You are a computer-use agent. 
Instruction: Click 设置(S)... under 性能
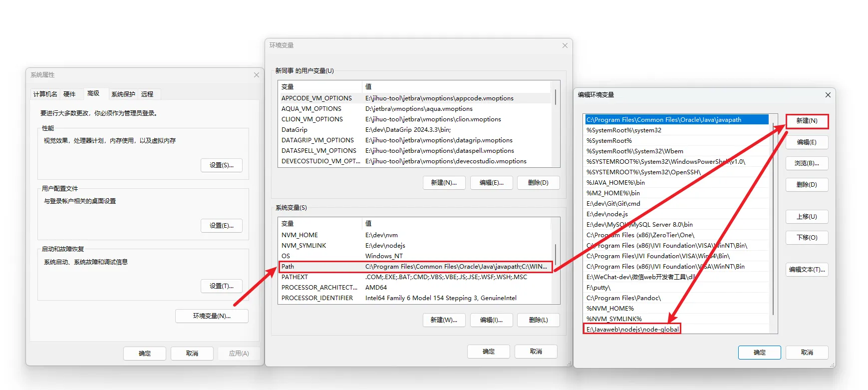[222, 165]
